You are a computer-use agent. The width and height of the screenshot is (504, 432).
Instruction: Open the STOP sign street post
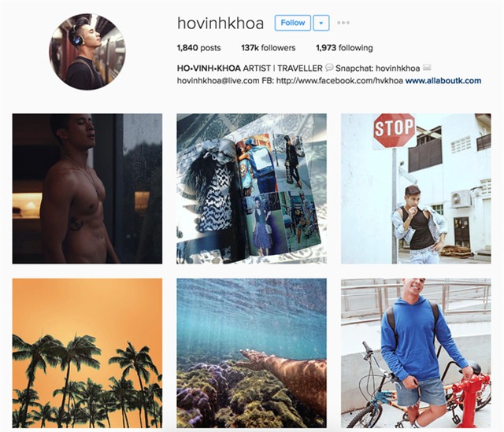(x=416, y=189)
